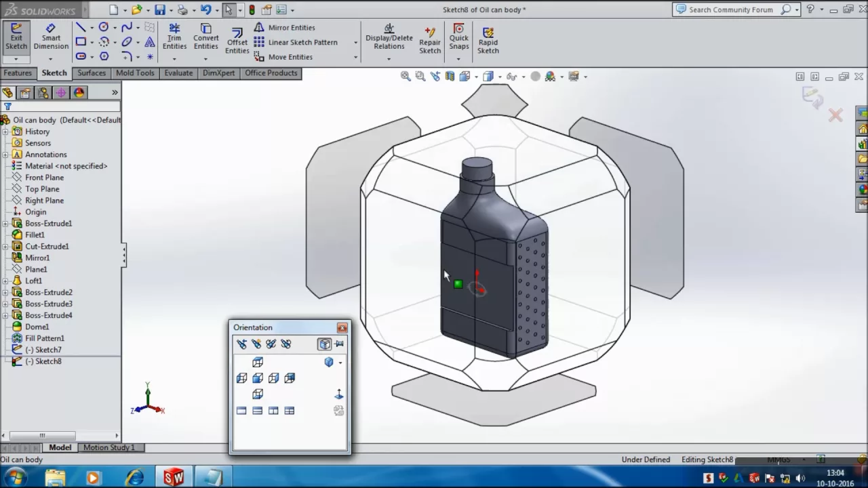Image resolution: width=868 pixels, height=488 pixels.
Task: Click the Trim Entities tool
Action: tap(174, 37)
